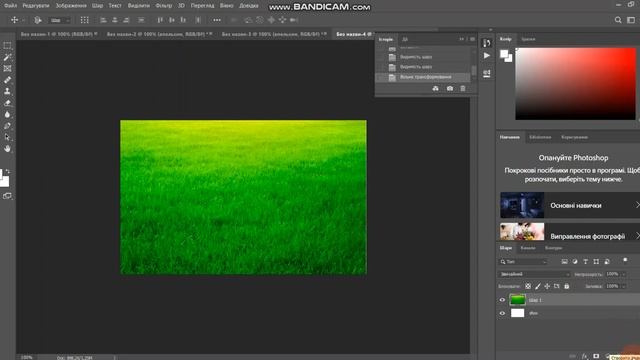
Task: Select the Healing Brush tool
Action: coord(7,80)
